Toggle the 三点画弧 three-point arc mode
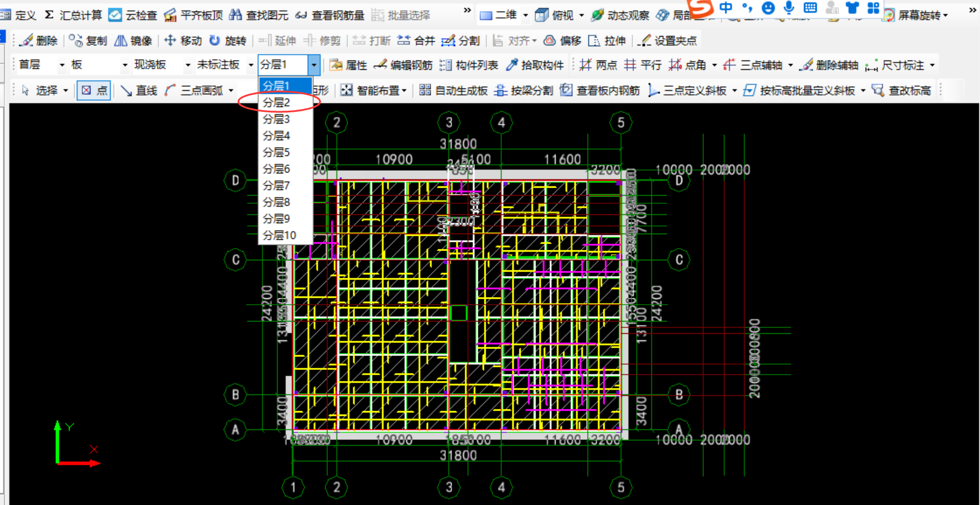This screenshot has width=980, height=505. pos(193,90)
